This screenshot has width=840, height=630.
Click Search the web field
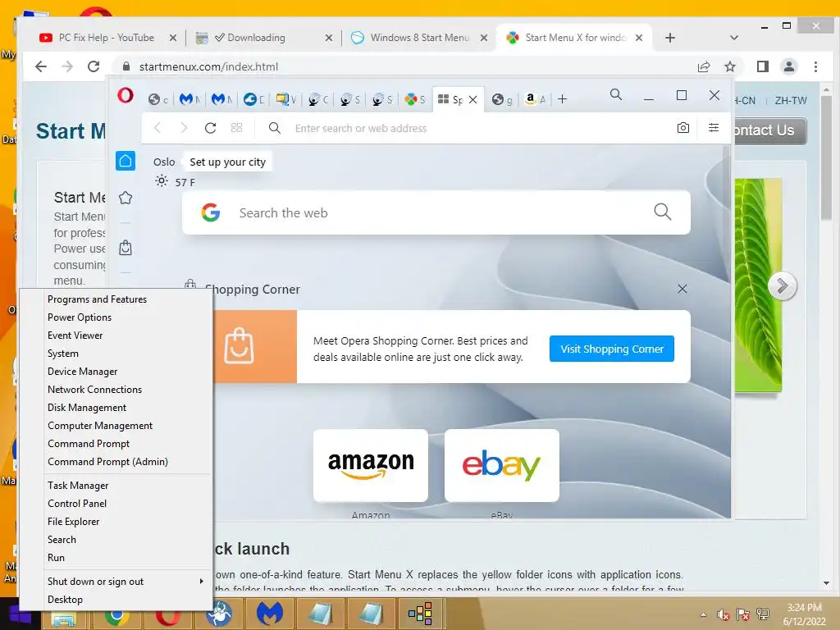(x=436, y=212)
